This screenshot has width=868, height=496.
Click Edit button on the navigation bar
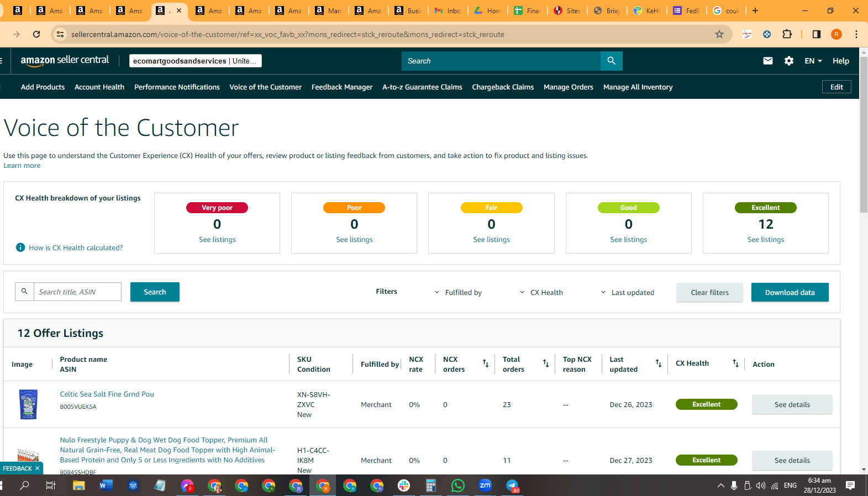(x=837, y=87)
